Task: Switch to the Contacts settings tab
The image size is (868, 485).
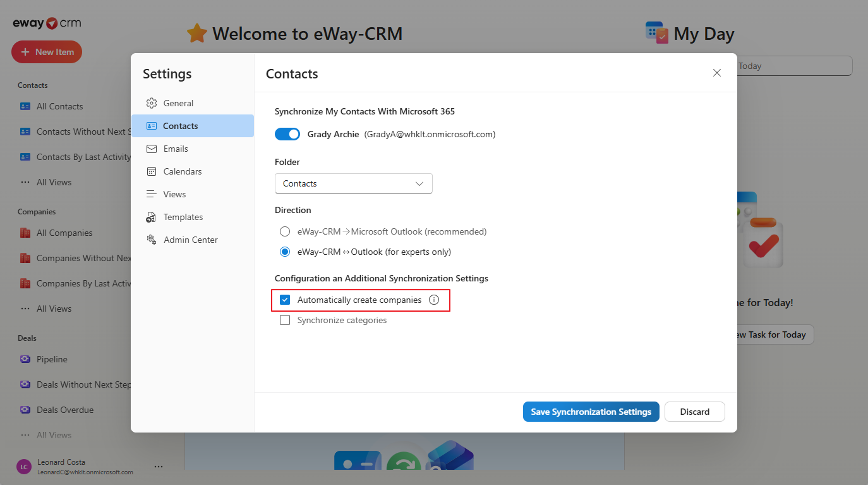Action: [193, 126]
